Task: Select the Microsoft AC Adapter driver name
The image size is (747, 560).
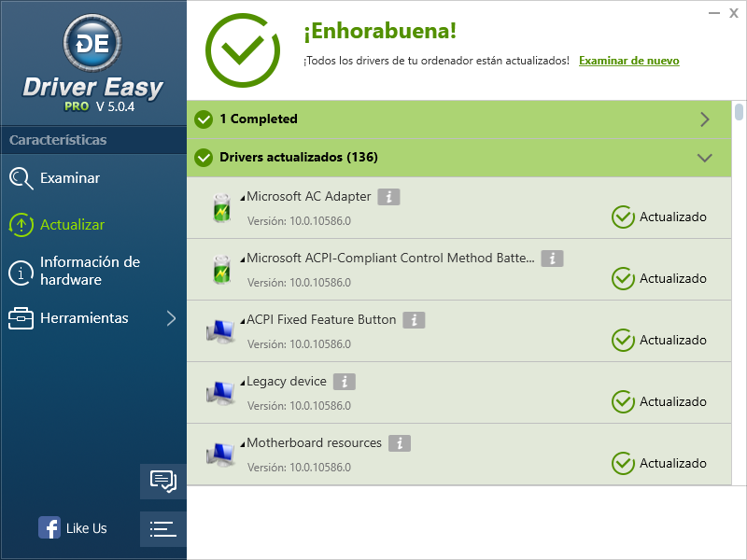Action: point(309,196)
